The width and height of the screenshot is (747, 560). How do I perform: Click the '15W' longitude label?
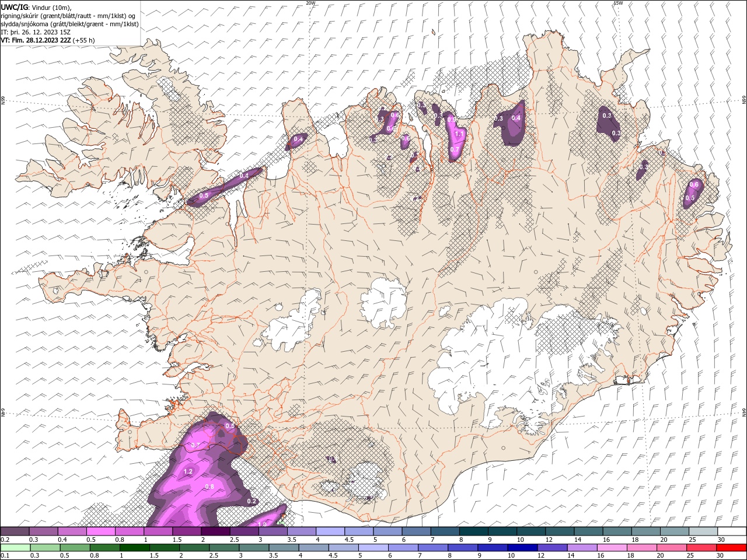click(x=618, y=3)
